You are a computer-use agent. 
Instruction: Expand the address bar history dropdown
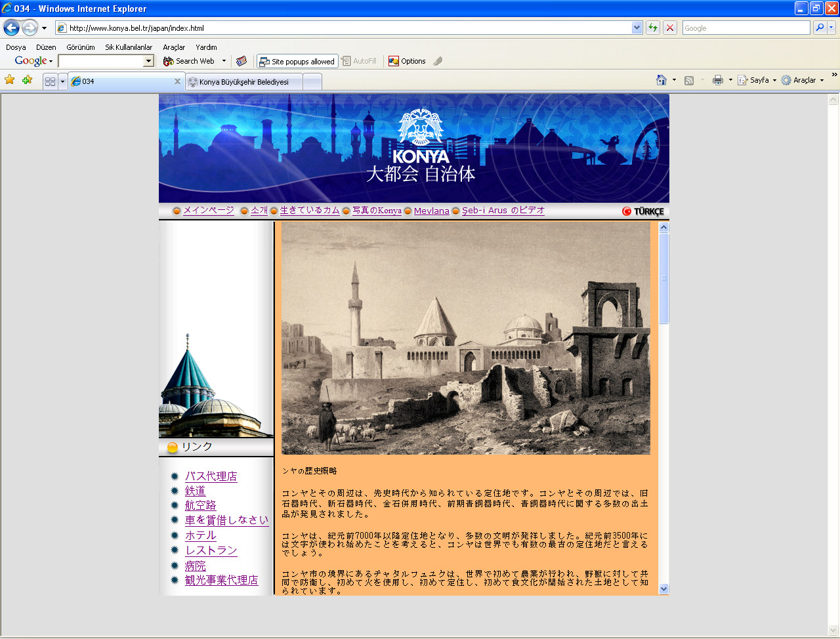click(637, 28)
